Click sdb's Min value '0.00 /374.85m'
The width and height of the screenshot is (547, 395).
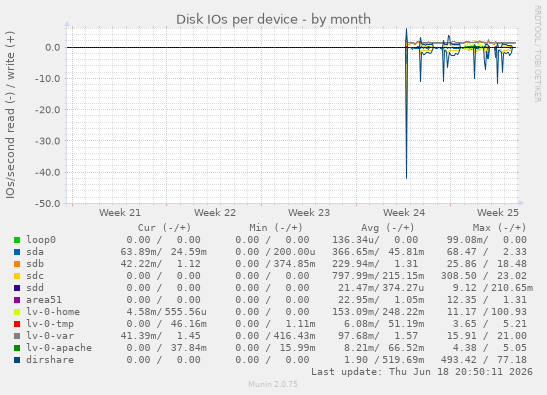point(275,263)
